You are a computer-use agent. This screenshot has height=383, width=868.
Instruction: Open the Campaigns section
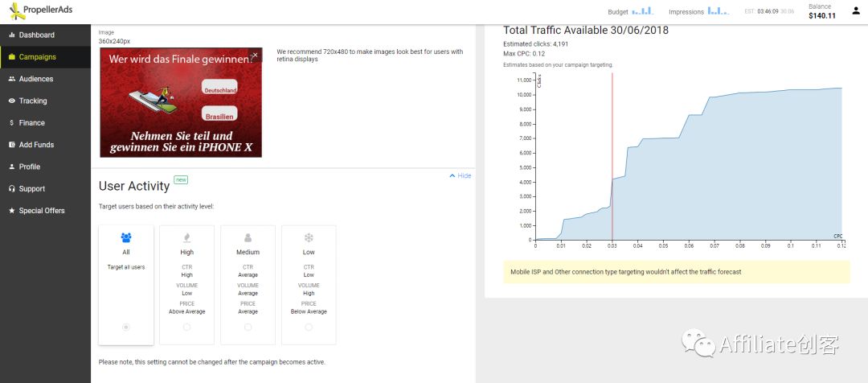click(x=45, y=57)
